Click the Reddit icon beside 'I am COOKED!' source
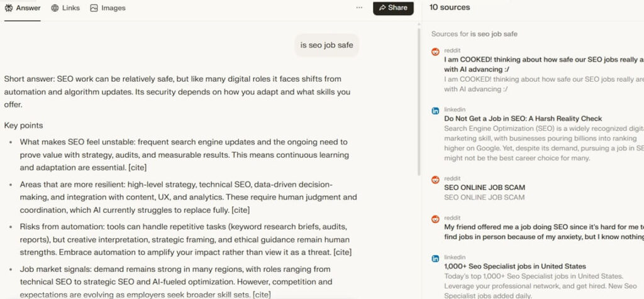The height and width of the screenshot is (299, 644). tap(435, 52)
